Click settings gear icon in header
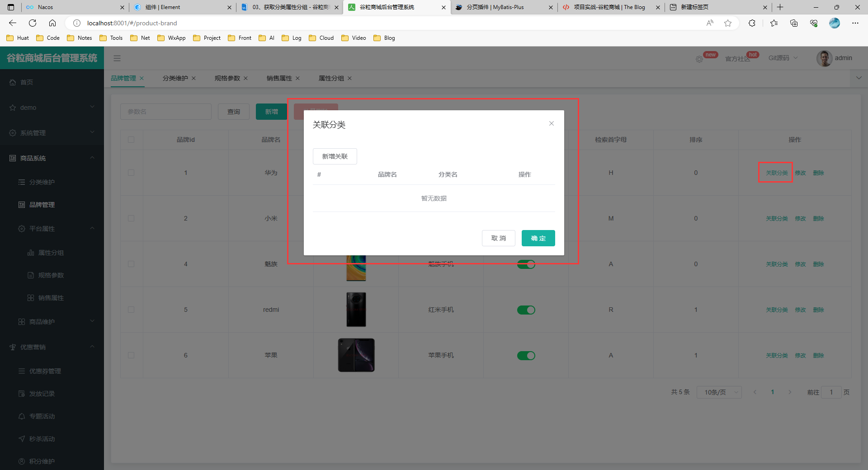This screenshot has width=868, height=470. tap(699, 59)
